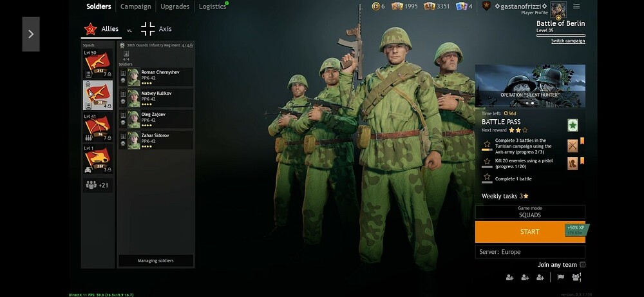Click the bronze weapon orders icon showing 1995

click(x=397, y=6)
